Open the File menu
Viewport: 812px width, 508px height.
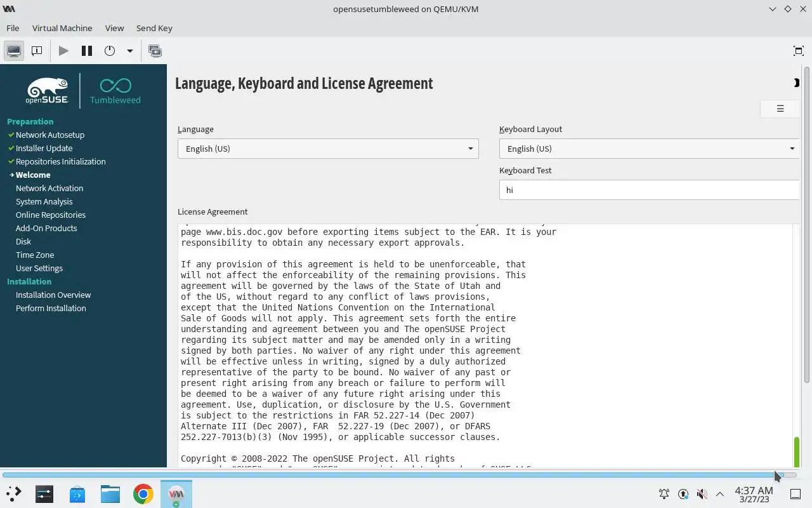coord(13,28)
